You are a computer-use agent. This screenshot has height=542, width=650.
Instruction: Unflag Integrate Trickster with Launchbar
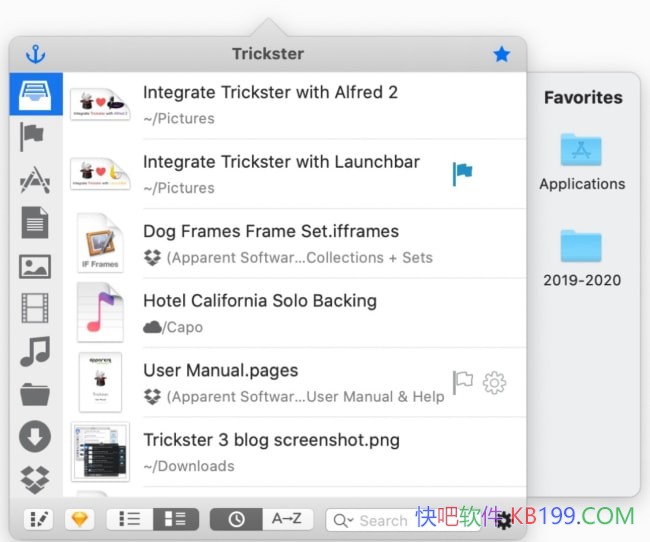[x=462, y=173]
